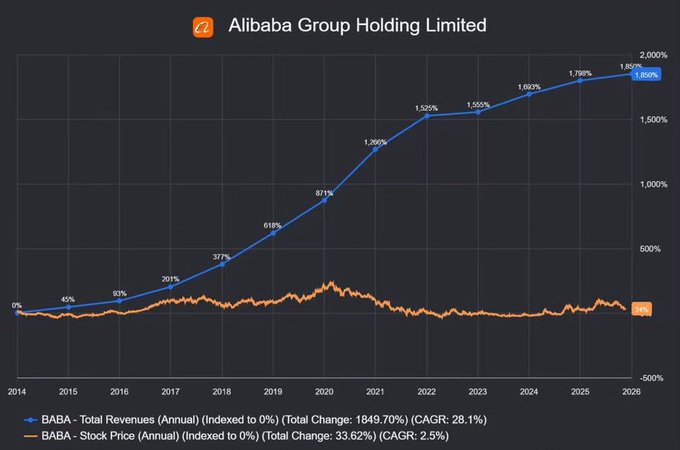
Task: Select the 1,525% revenue data point
Action: click(427, 116)
